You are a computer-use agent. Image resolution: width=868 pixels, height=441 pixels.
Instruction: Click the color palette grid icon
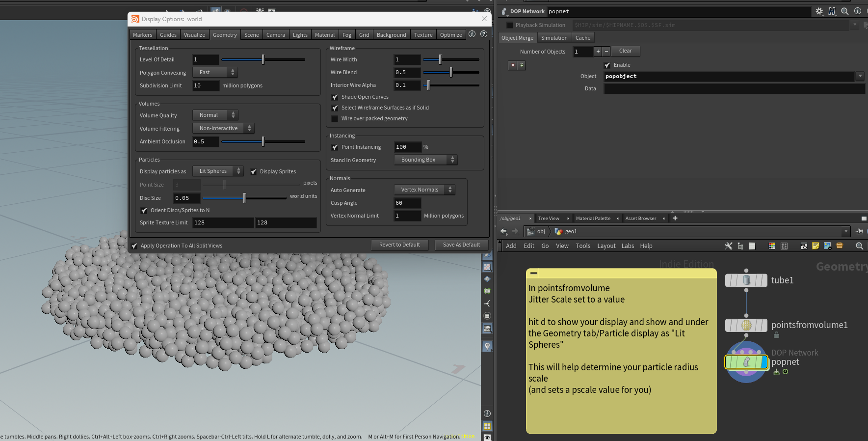(772, 246)
